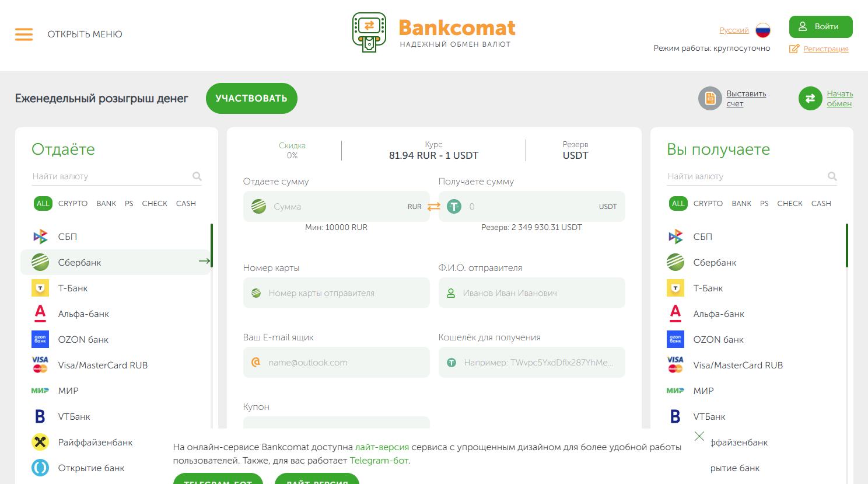Click the Начать обмен exchange icon

[x=810, y=98]
